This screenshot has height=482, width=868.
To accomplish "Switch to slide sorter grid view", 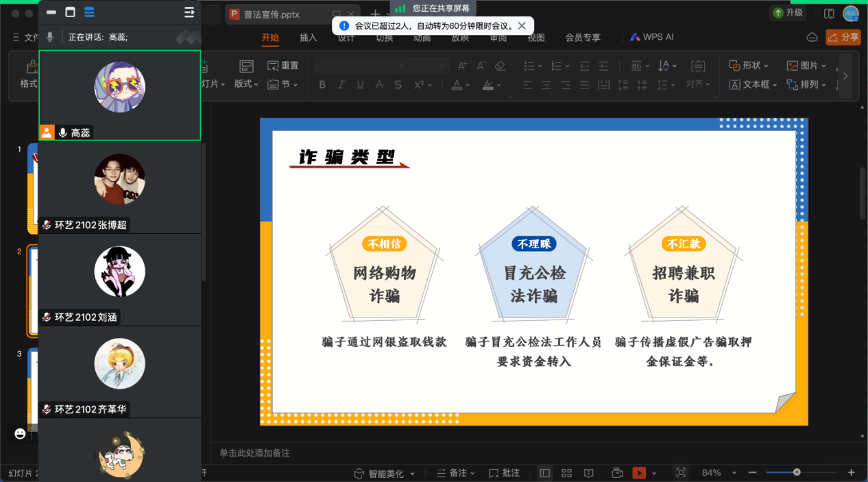I will click(566, 472).
